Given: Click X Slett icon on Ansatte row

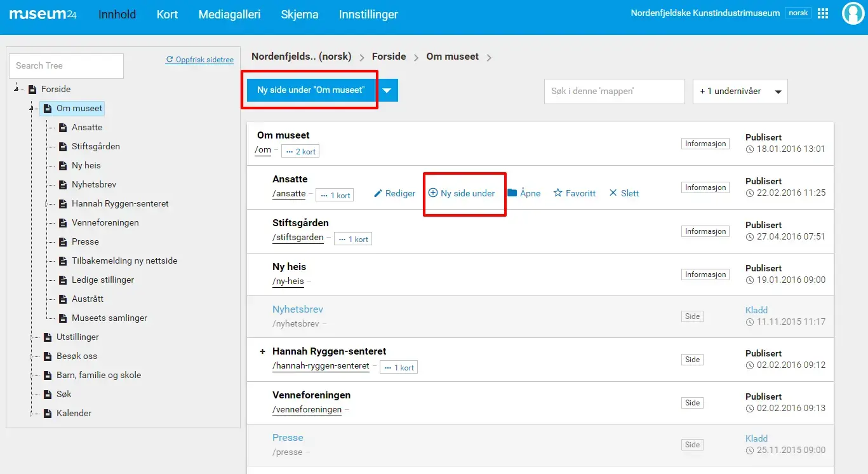Looking at the screenshot, I should click(x=613, y=193).
